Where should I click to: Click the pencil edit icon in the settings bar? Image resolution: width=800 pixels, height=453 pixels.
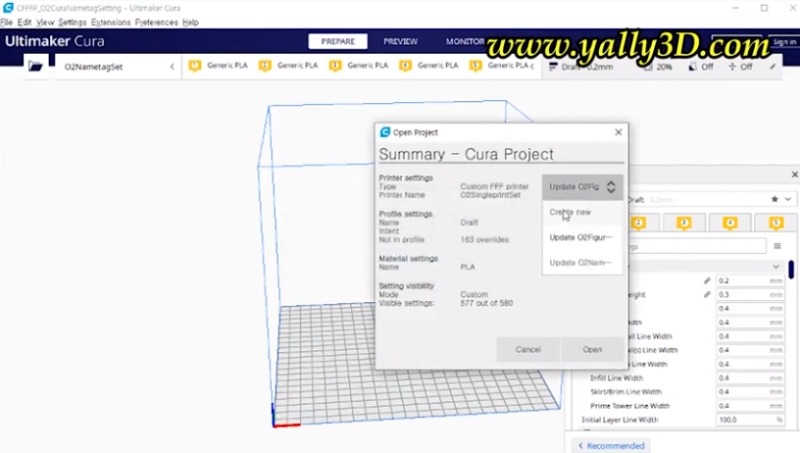click(x=773, y=67)
